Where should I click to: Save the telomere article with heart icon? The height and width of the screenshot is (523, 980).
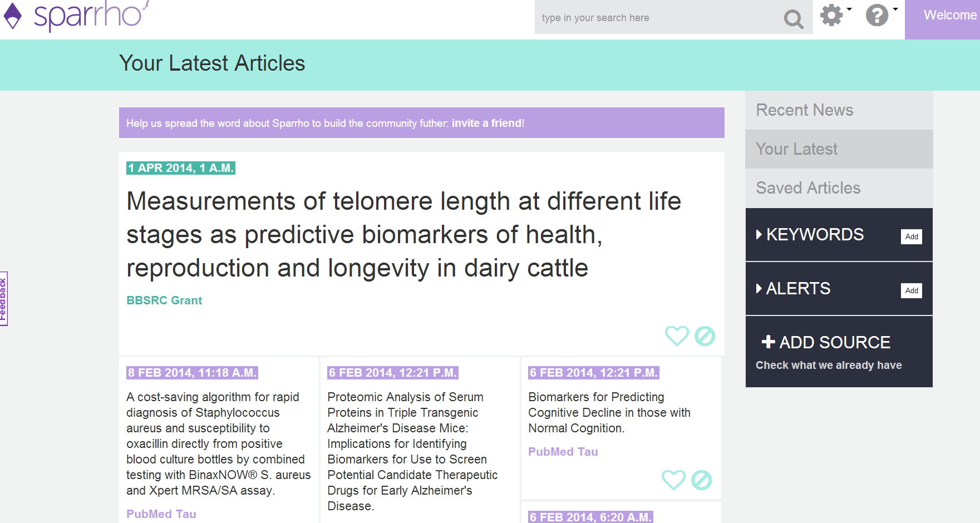[677, 335]
